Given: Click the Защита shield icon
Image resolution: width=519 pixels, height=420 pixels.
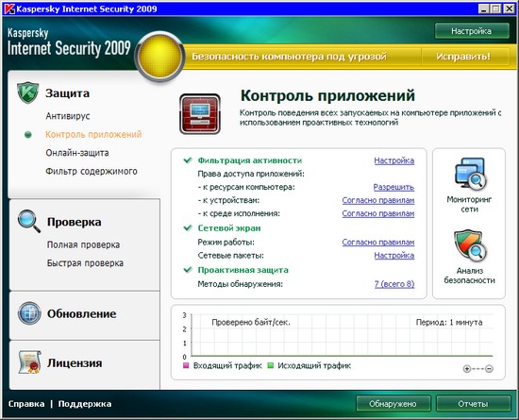Looking at the screenshot, I should tap(27, 92).
